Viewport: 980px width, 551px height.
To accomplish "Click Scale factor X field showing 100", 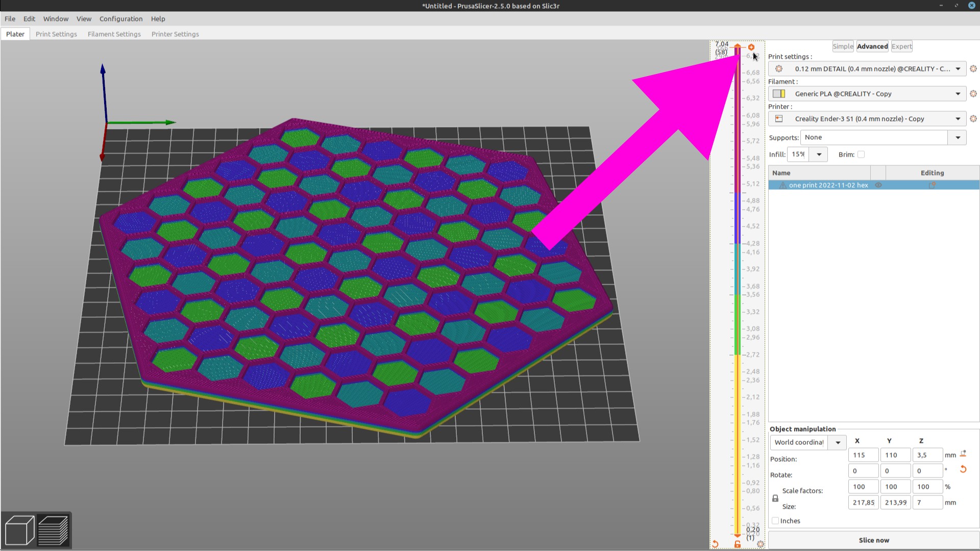I will pyautogui.click(x=863, y=487).
